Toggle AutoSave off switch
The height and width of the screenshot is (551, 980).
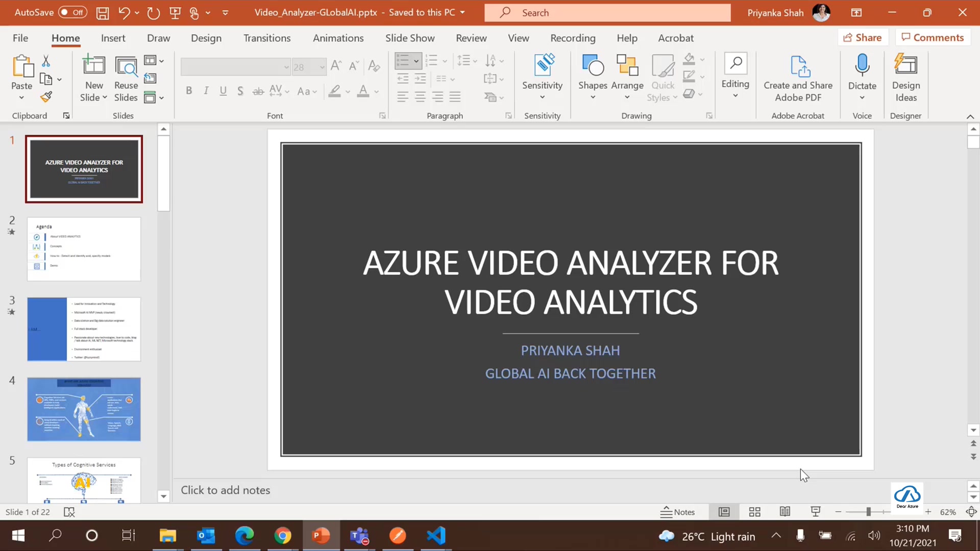tap(72, 12)
